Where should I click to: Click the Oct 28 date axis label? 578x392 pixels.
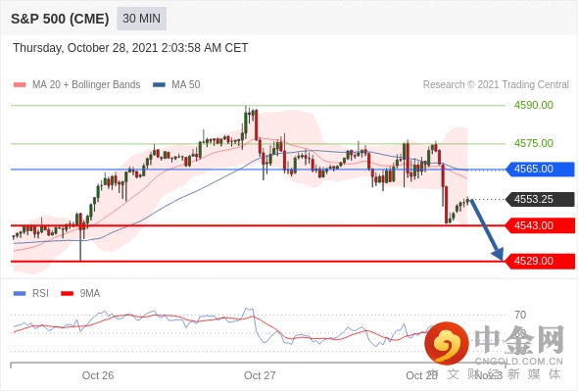pyautogui.click(x=421, y=375)
